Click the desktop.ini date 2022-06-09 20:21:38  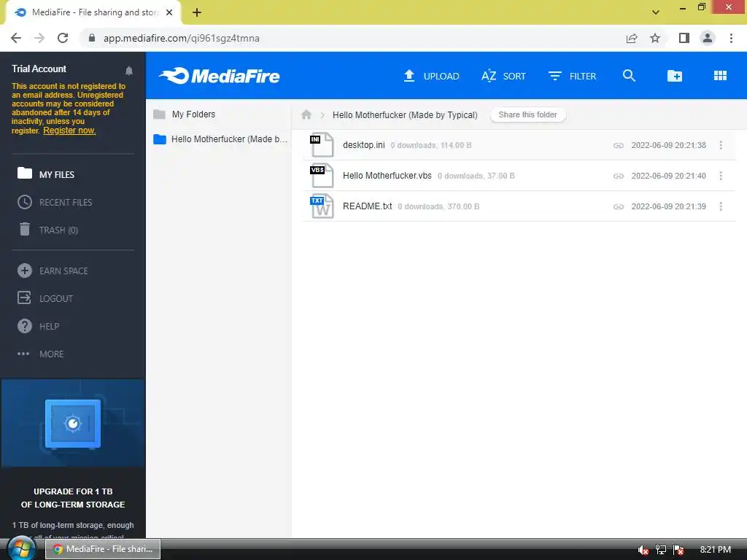click(x=668, y=145)
